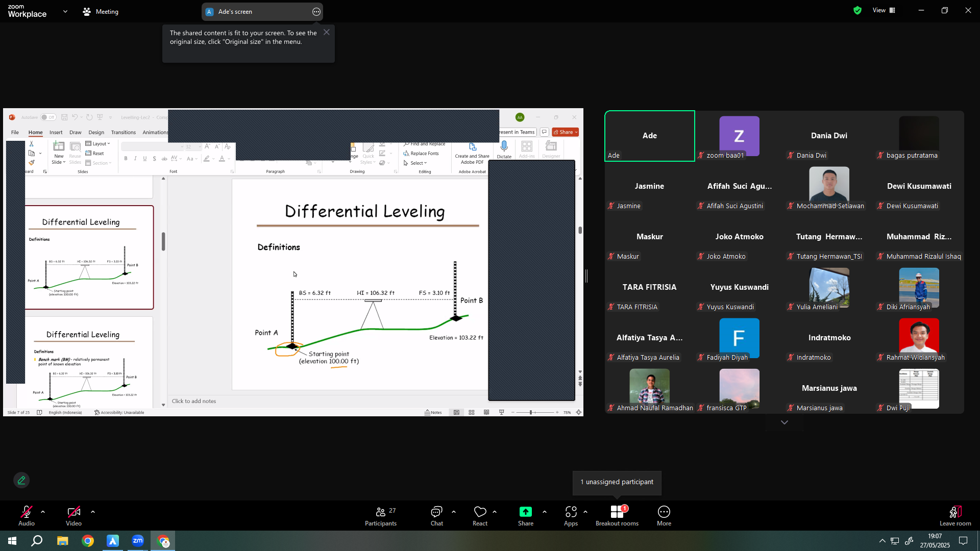Open PowerPoint comments pane icon

click(x=544, y=132)
